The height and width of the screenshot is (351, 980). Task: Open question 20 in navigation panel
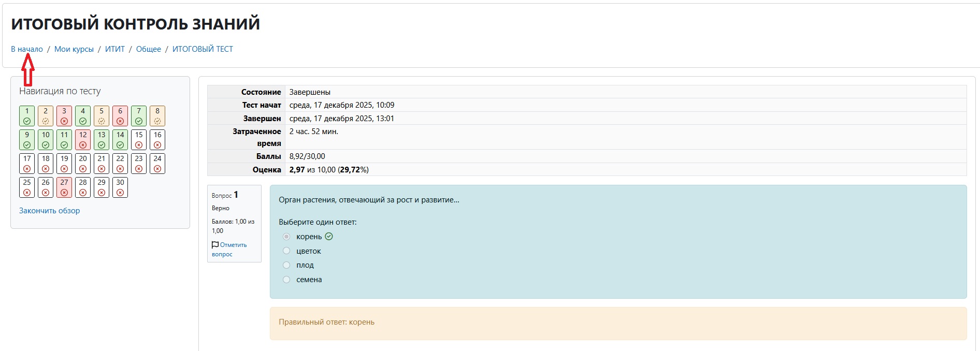click(x=83, y=164)
